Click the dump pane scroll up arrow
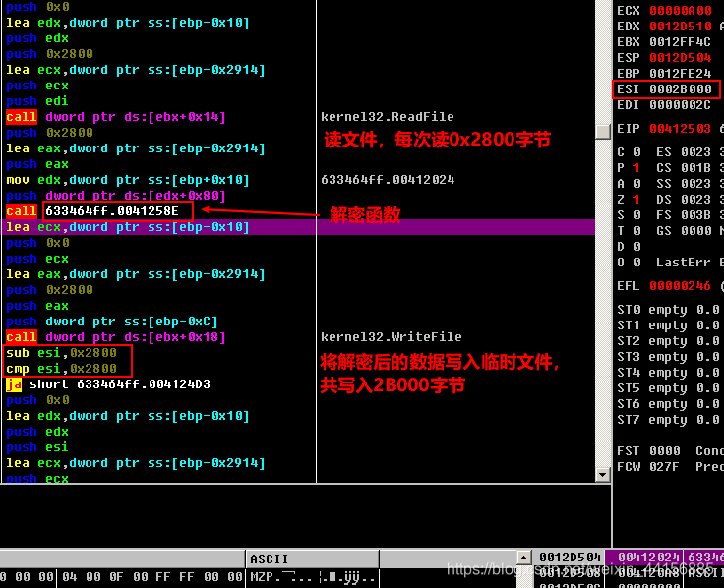Image resolution: width=724 pixels, height=588 pixels. (523, 558)
